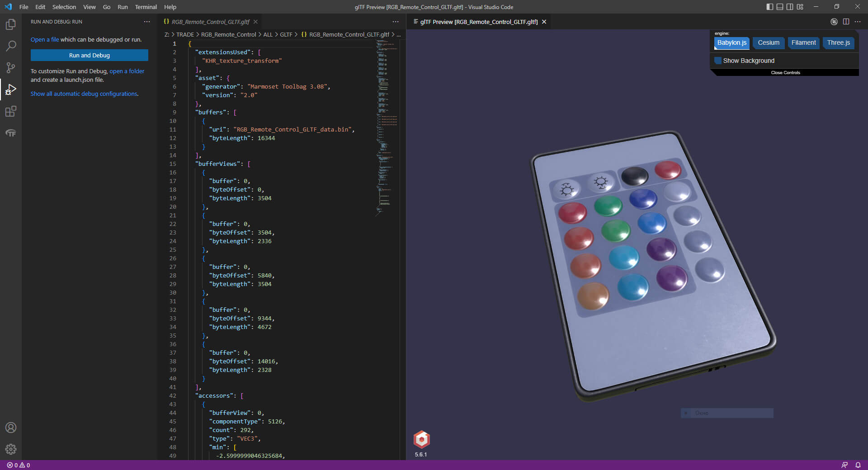868x470 pixels.
Task: Expand the GLTF breadcrumb folder
Action: pyautogui.click(x=286, y=34)
